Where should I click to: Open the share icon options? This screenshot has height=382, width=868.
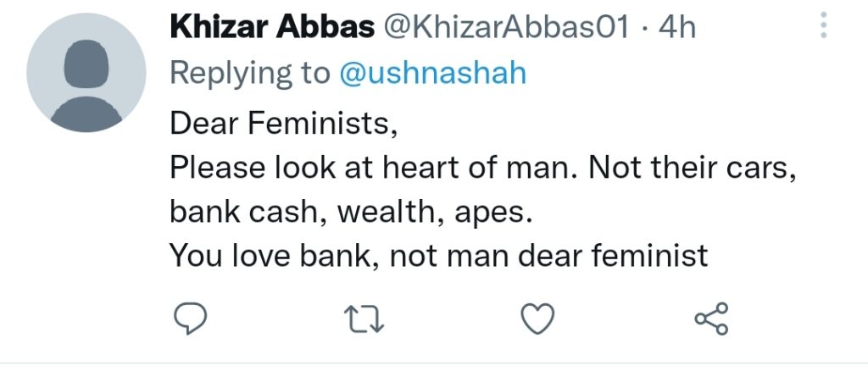[x=712, y=318]
